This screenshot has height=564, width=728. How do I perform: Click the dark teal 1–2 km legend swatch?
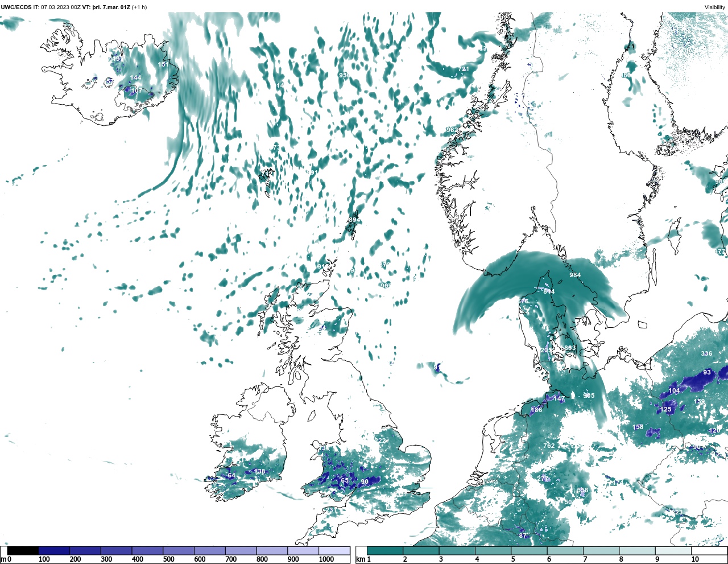[x=385, y=551]
